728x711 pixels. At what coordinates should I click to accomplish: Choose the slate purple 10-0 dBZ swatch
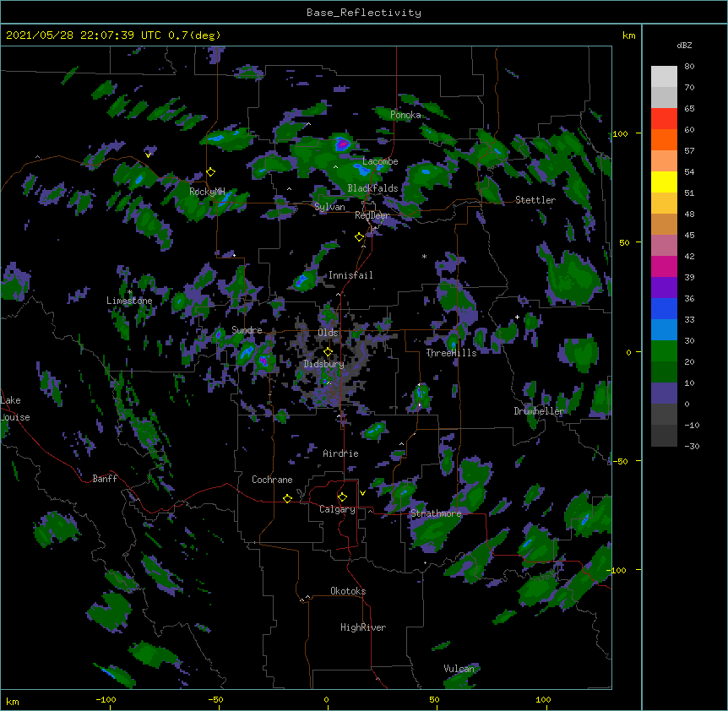click(664, 393)
